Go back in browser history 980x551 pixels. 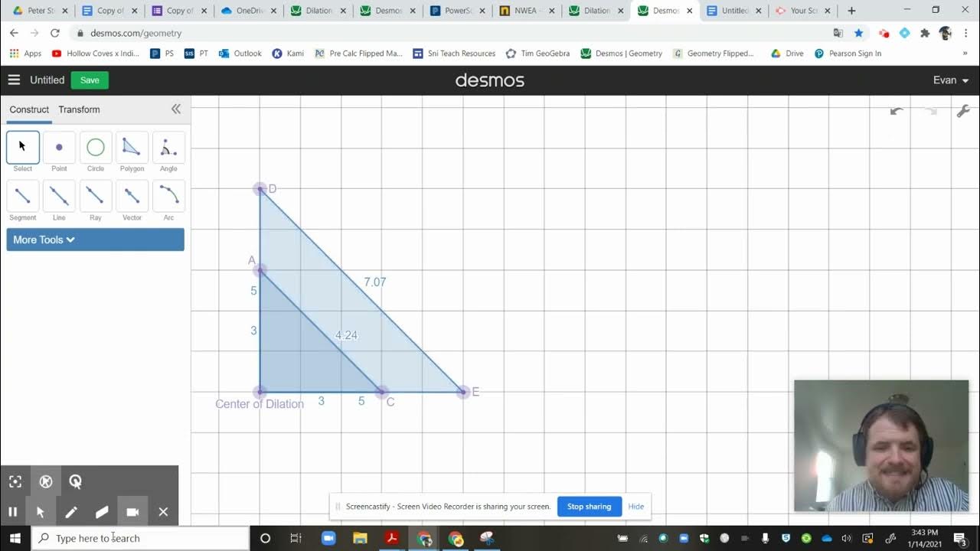(x=14, y=33)
